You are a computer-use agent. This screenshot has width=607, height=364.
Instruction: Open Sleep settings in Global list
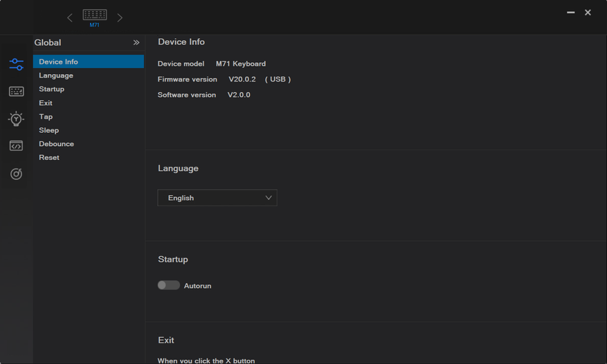pos(48,130)
